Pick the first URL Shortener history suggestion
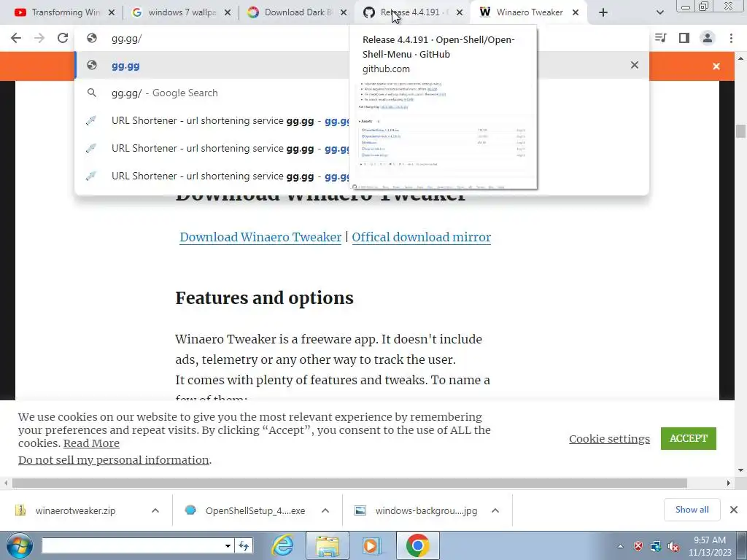Image resolution: width=747 pixels, height=560 pixels. point(212,120)
